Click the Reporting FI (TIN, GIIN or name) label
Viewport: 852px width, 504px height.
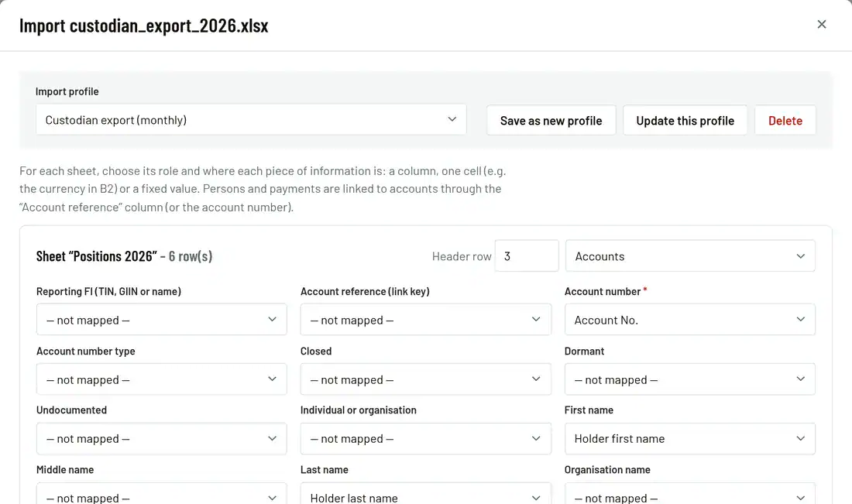108,291
